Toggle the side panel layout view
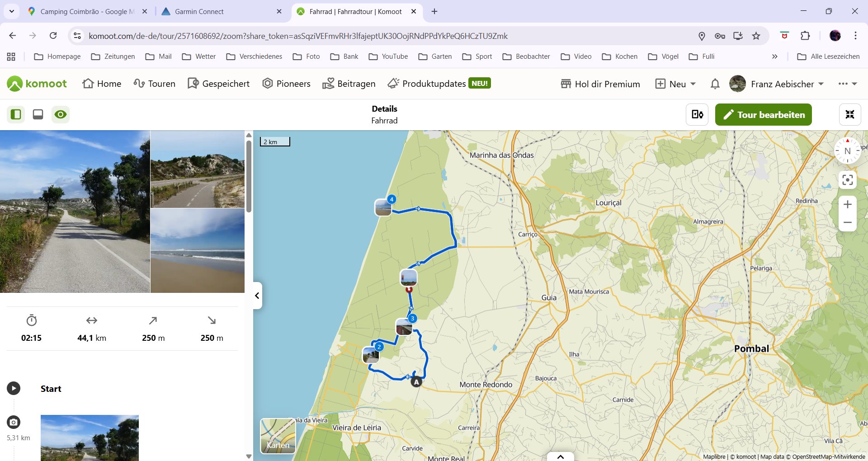Screen dimensions: 868x461 coord(16,115)
